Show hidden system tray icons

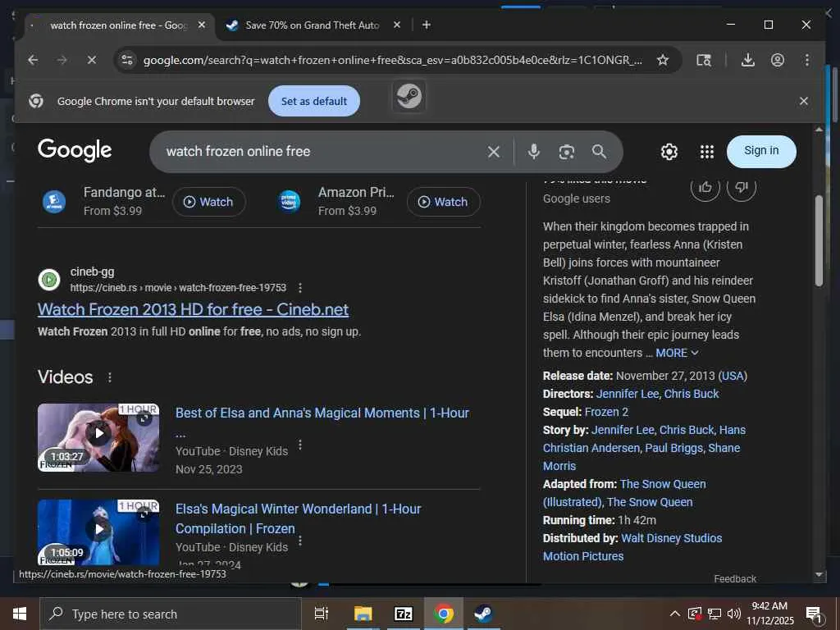coord(675,614)
